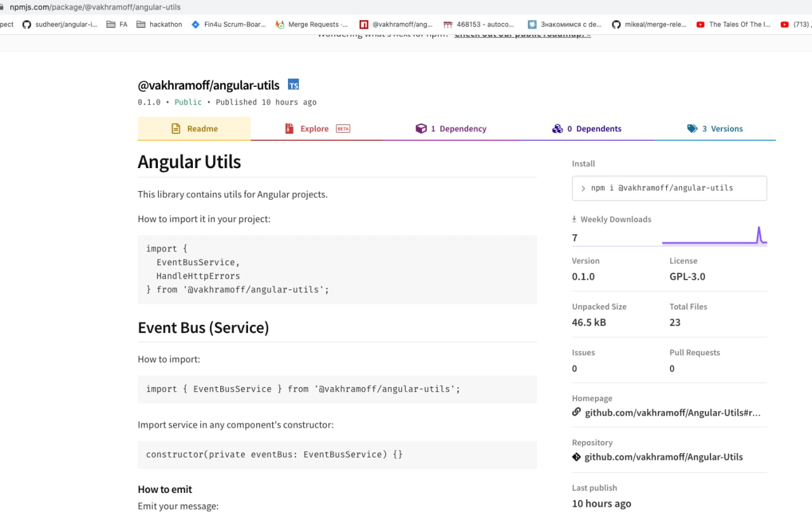Image resolution: width=812 pixels, height=512 pixels.
Task: Click the Dependents cubes icon
Action: coord(558,128)
